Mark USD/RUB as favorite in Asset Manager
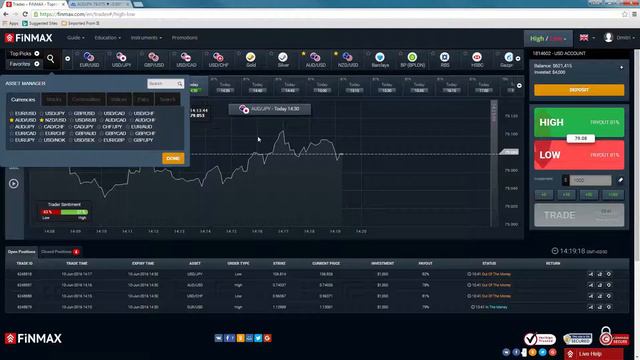 click(x=72, y=120)
